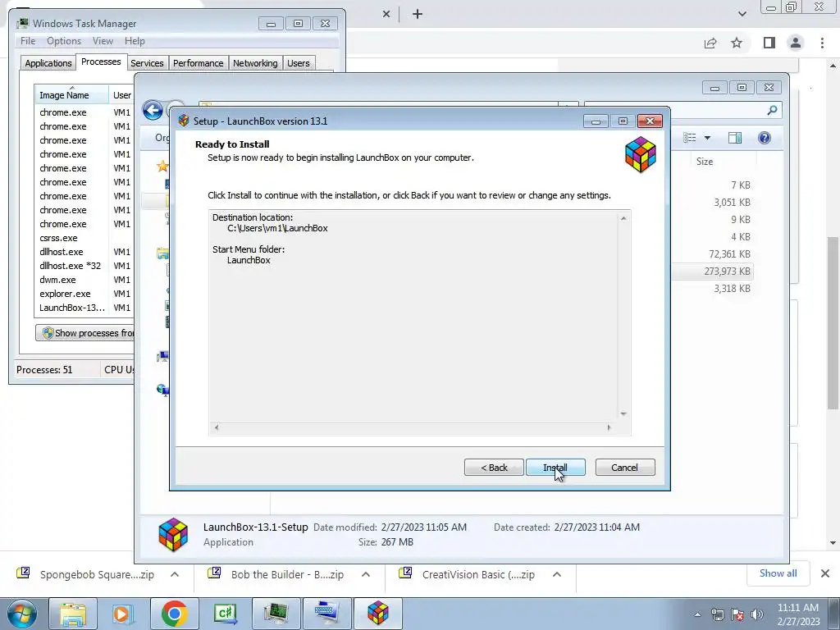Viewport: 840px width, 630px height.
Task: Switch to Chrome from the taskbar
Action: 174,614
